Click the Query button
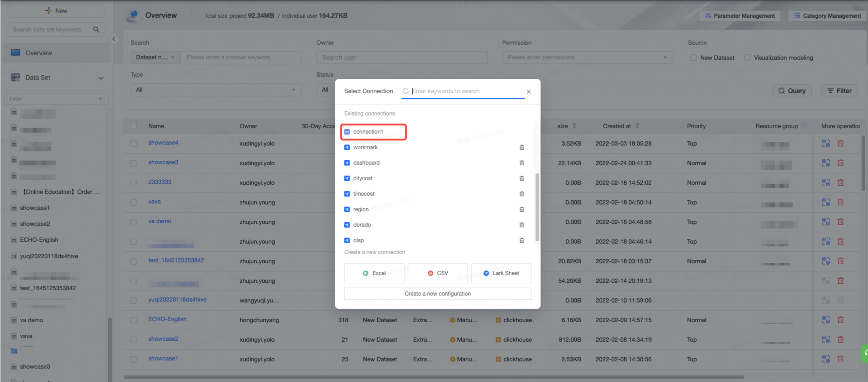Image resolution: width=868 pixels, height=382 pixels. (x=791, y=91)
